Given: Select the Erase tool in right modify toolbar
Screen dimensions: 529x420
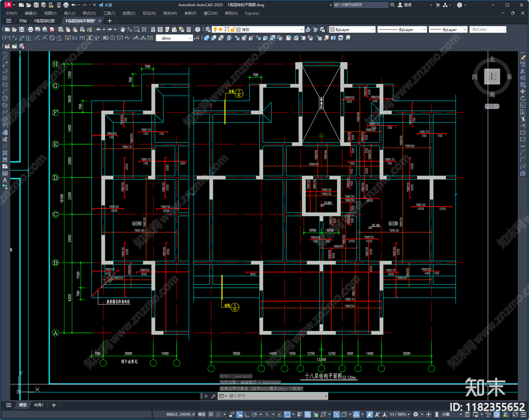Looking at the screenshot, I should click(523, 57).
